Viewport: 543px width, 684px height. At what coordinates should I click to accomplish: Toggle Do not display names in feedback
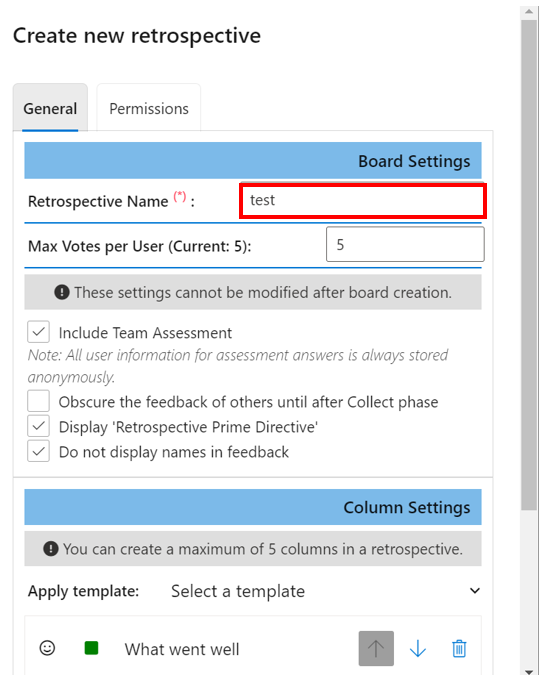point(38,451)
